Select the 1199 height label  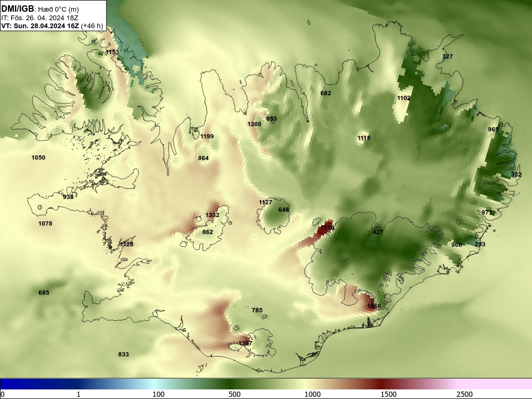(x=207, y=136)
